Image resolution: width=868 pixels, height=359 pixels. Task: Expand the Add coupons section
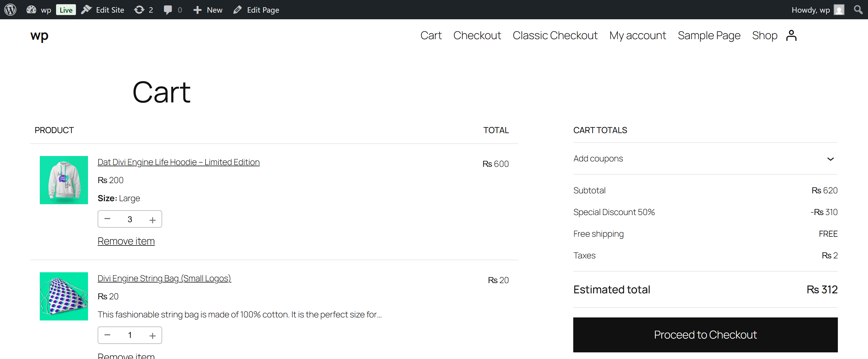point(830,159)
